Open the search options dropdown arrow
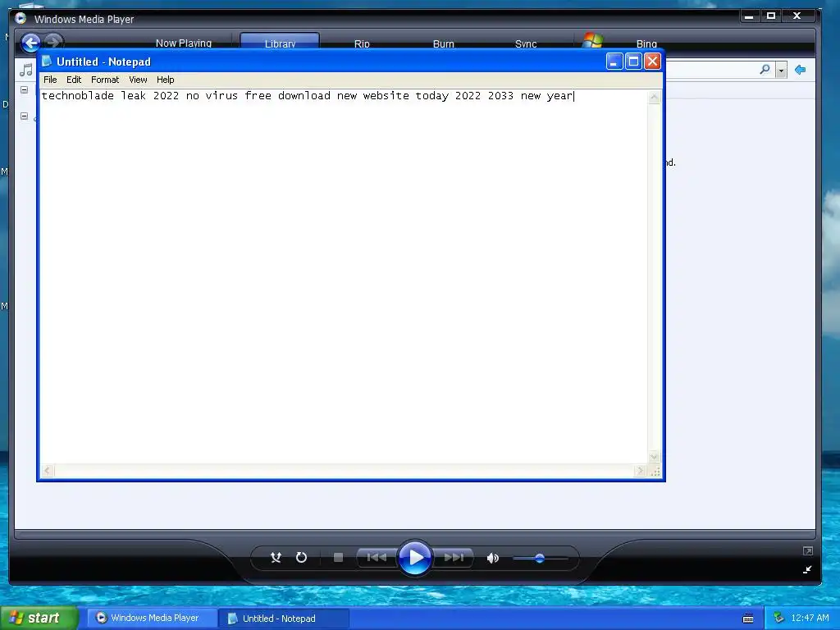 (x=781, y=71)
